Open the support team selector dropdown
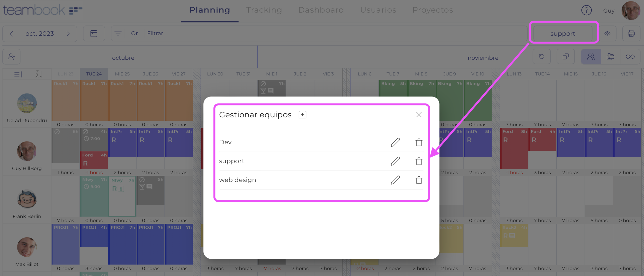Viewport: 644px width, 276px height. point(563,33)
